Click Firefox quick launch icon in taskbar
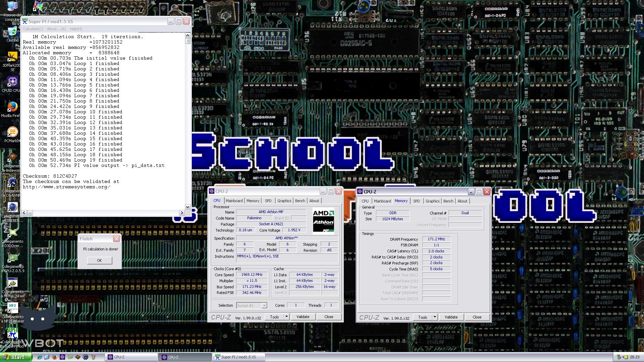 [55, 357]
